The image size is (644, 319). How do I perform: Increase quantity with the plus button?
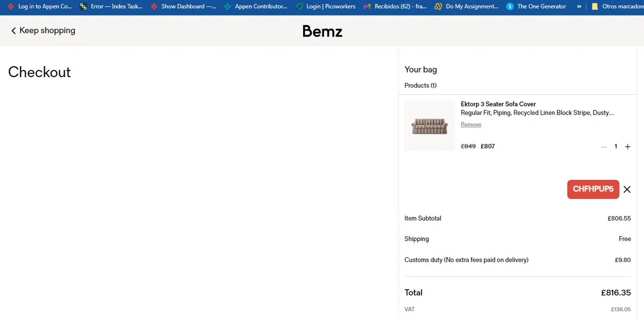click(628, 147)
